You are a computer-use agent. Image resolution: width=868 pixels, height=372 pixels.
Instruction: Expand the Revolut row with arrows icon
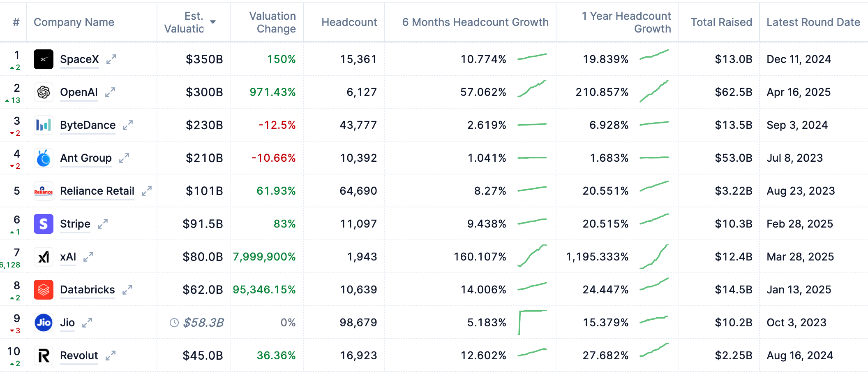[x=111, y=356]
